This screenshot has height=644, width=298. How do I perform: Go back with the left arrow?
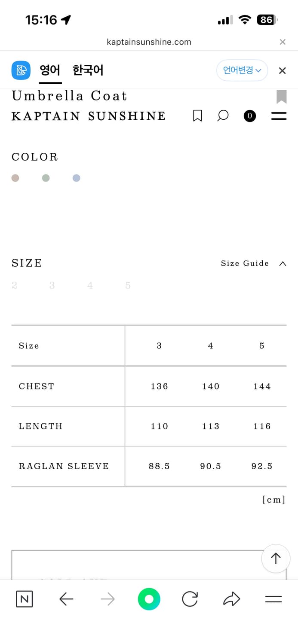(x=66, y=599)
